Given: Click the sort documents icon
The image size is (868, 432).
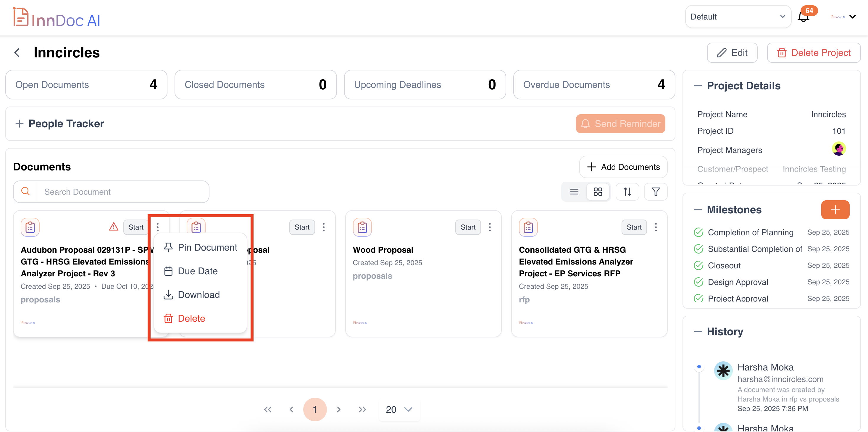Looking at the screenshot, I should click(627, 192).
